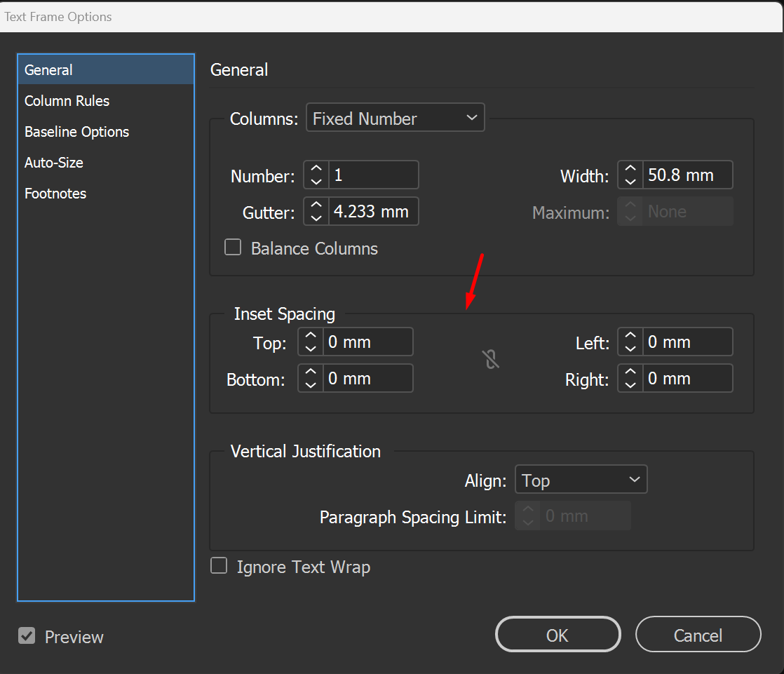Click the Bottom inset stepper arrows
This screenshot has width=784, height=674.
point(311,379)
